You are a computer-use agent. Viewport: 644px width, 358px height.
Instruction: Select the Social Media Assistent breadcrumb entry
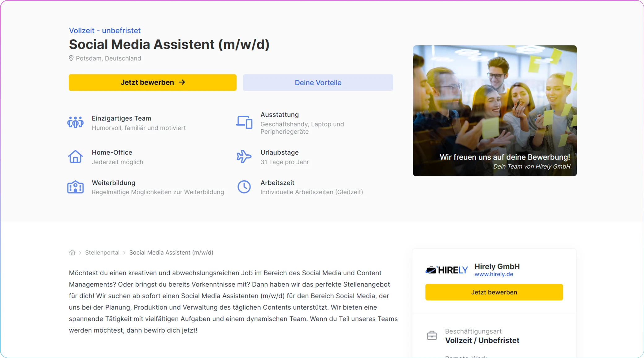tap(171, 252)
